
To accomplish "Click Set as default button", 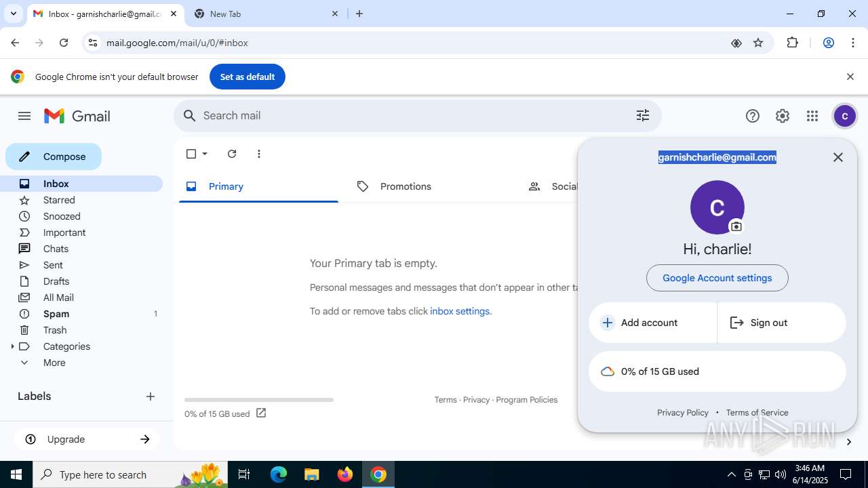I will (x=248, y=77).
